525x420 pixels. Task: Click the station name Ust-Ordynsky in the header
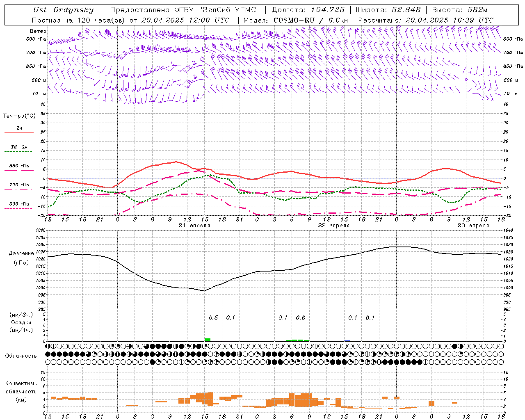tap(63, 10)
